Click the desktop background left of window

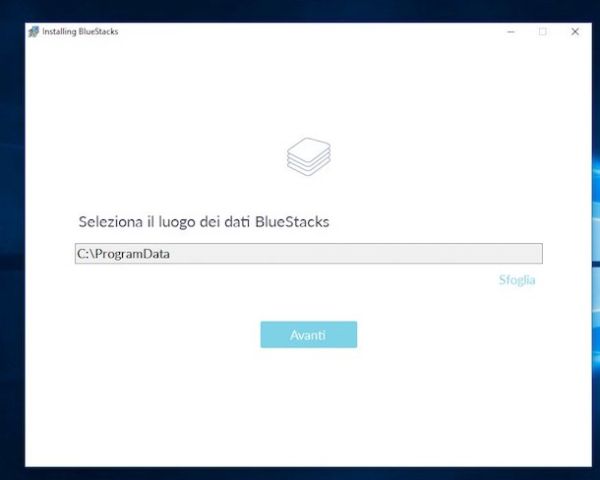[12, 230]
